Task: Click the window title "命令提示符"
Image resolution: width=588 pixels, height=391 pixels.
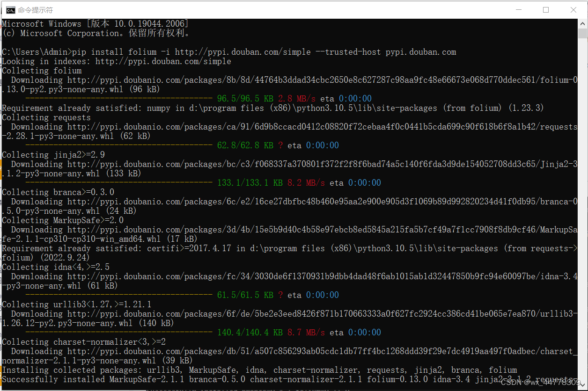Action: (x=36, y=10)
